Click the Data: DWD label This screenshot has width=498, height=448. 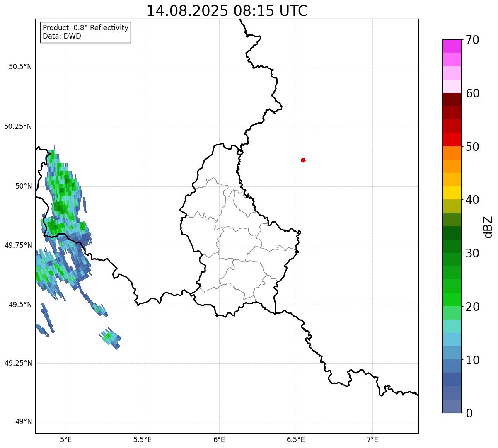[x=62, y=36]
